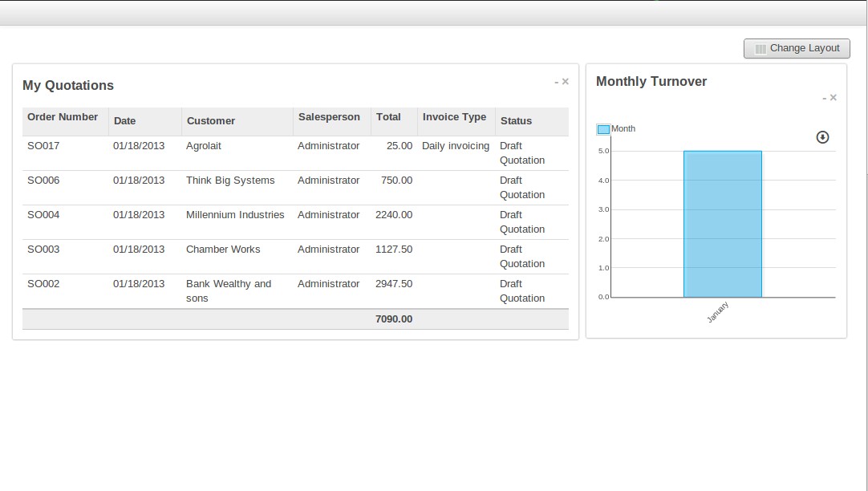Toggle the Month series legend swatch
The width and height of the screenshot is (868, 491).
pyautogui.click(x=603, y=129)
